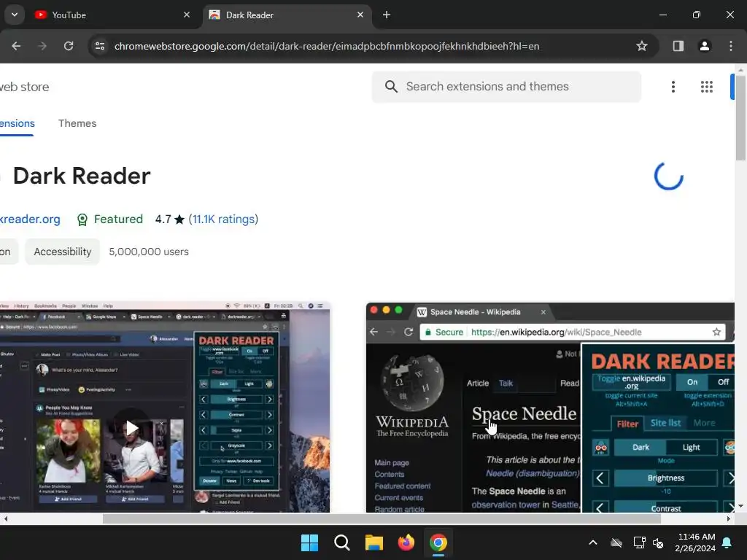747x560 pixels.
Task: Reload the current page
Action: (x=69, y=46)
